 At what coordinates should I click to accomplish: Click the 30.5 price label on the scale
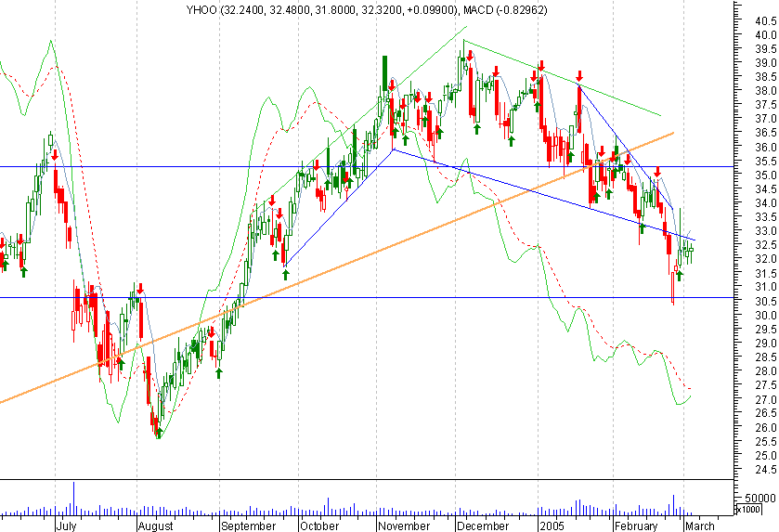[x=766, y=301]
